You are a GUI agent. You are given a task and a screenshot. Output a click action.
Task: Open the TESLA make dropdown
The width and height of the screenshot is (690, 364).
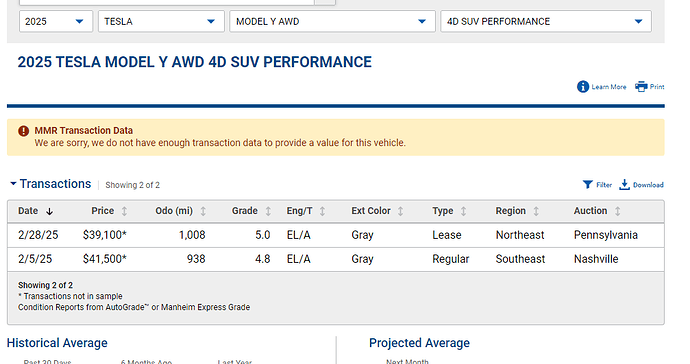[x=161, y=21]
